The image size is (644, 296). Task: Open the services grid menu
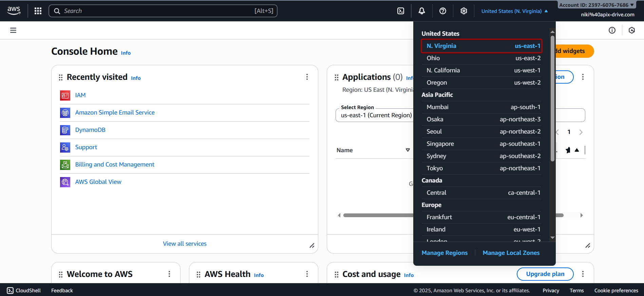(38, 11)
